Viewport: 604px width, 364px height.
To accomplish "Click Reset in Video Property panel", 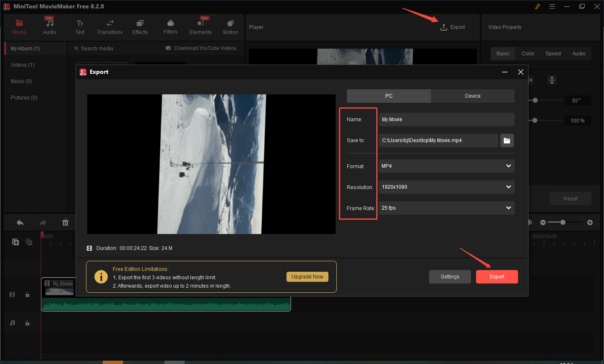I will coord(570,199).
